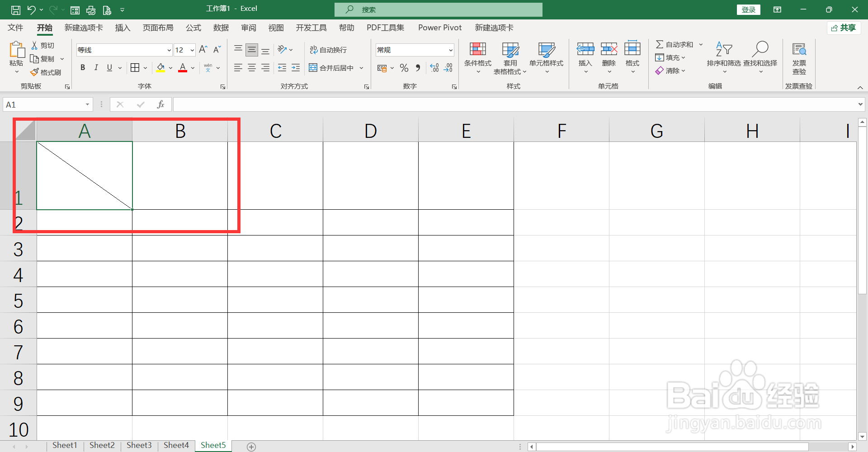Expand the AutoSum dropdown arrow
868x452 pixels.
tap(701, 44)
